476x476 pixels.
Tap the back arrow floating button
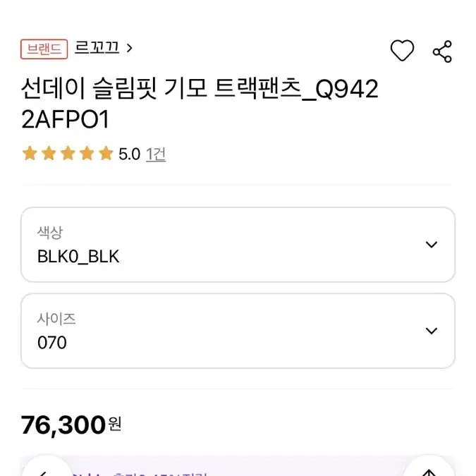[46, 468]
